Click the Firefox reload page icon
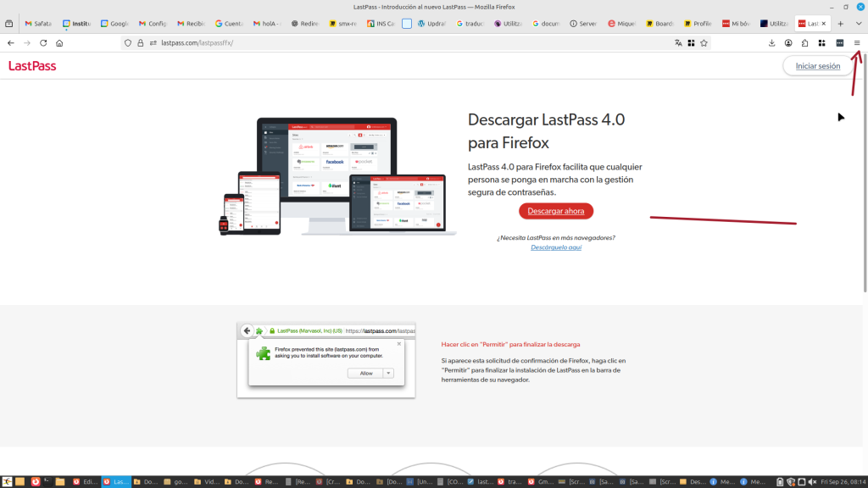The height and width of the screenshot is (488, 868). coord(43,42)
